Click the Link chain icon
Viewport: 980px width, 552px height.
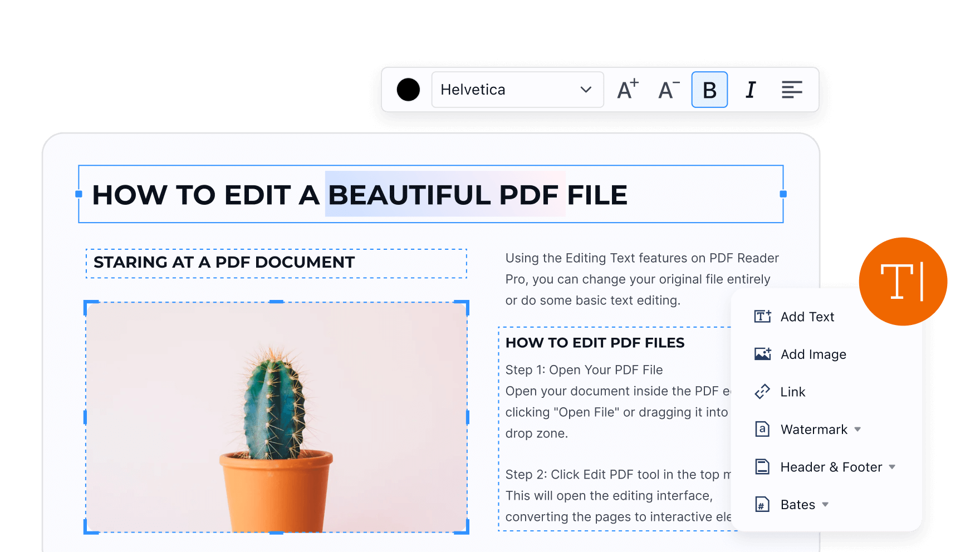point(762,392)
